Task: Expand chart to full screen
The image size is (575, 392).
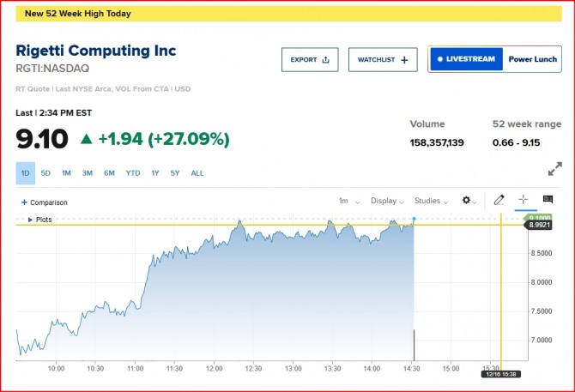Action: 554,168
